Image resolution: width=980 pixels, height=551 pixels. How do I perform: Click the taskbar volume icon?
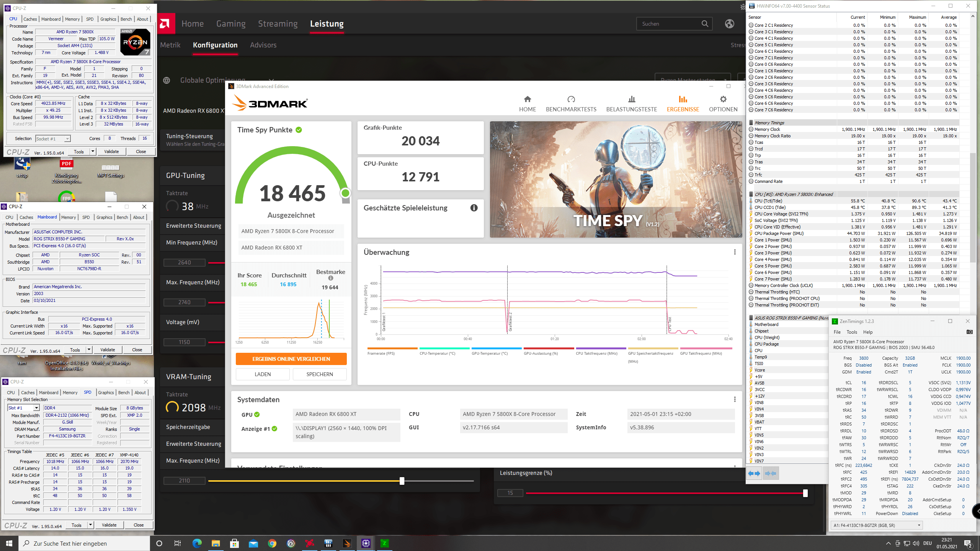click(916, 543)
